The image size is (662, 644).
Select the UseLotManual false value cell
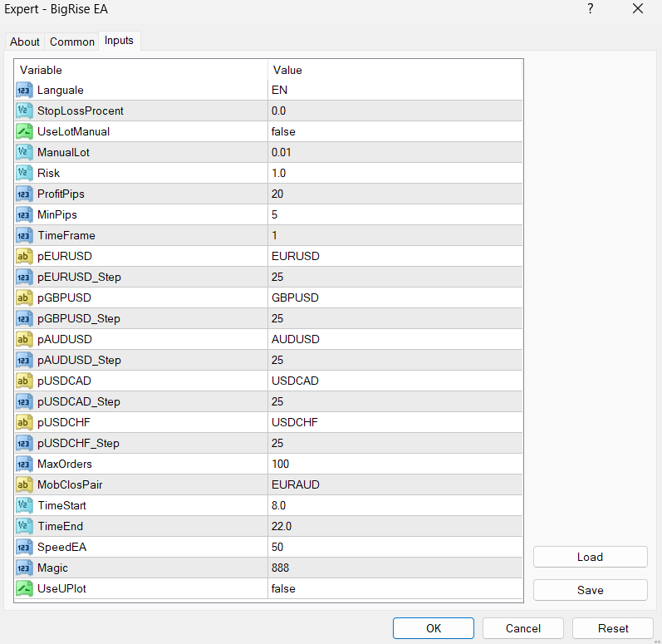click(x=395, y=131)
